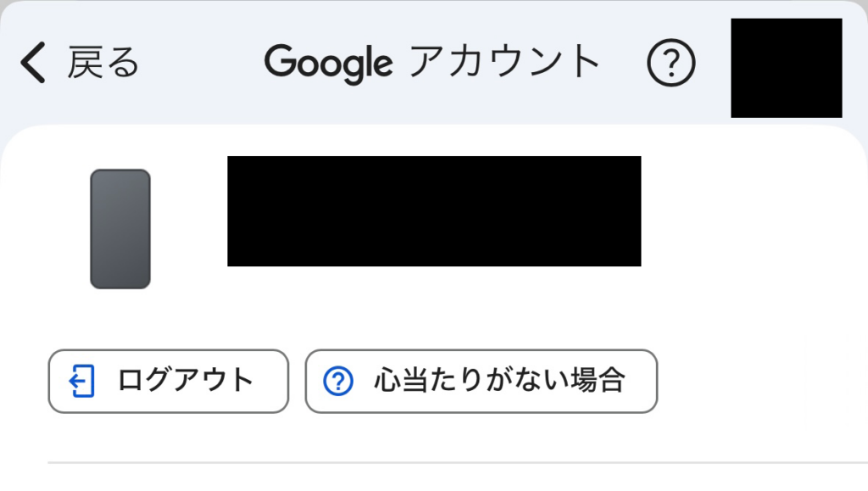Select the アカウント title text
This screenshot has width=868, height=491.
pos(505,63)
